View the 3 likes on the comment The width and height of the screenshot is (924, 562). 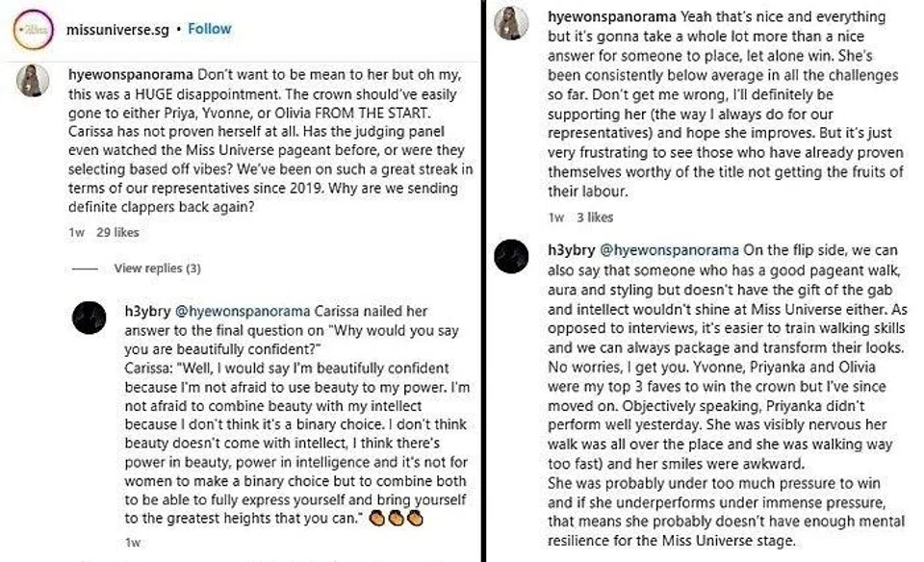pyautogui.click(x=593, y=217)
